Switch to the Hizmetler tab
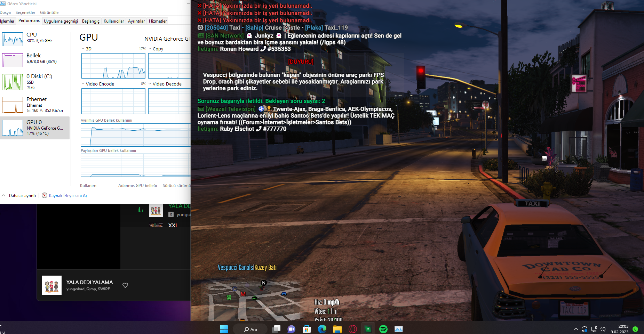This screenshot has height=334, width=644. pyautogui.click(x=158, y=21)
